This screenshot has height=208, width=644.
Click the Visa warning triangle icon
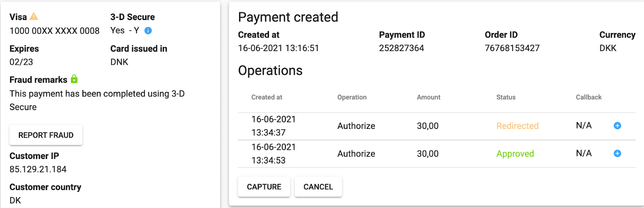[34, 16]
